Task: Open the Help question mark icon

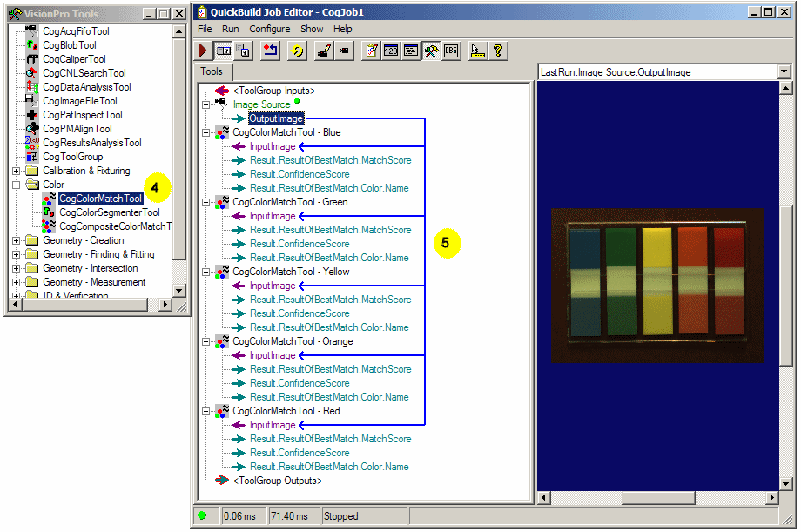Action: tap(498, 51)
